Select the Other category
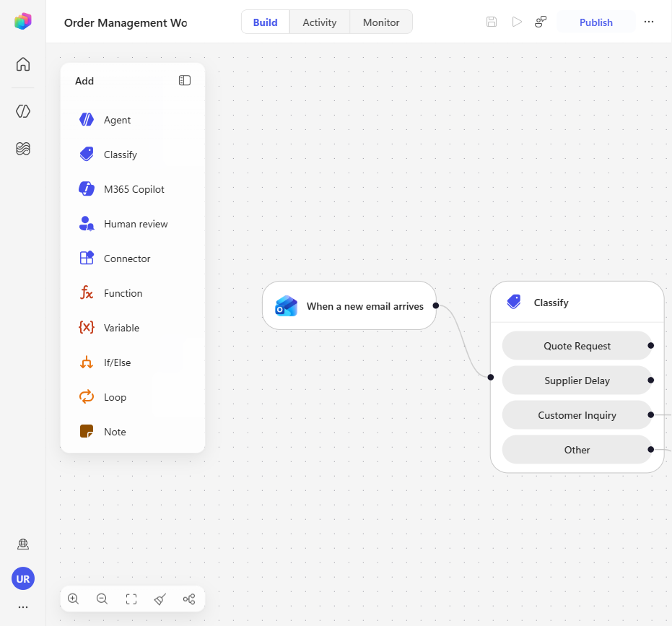672x626 pixels. click(x=577, y=450)
